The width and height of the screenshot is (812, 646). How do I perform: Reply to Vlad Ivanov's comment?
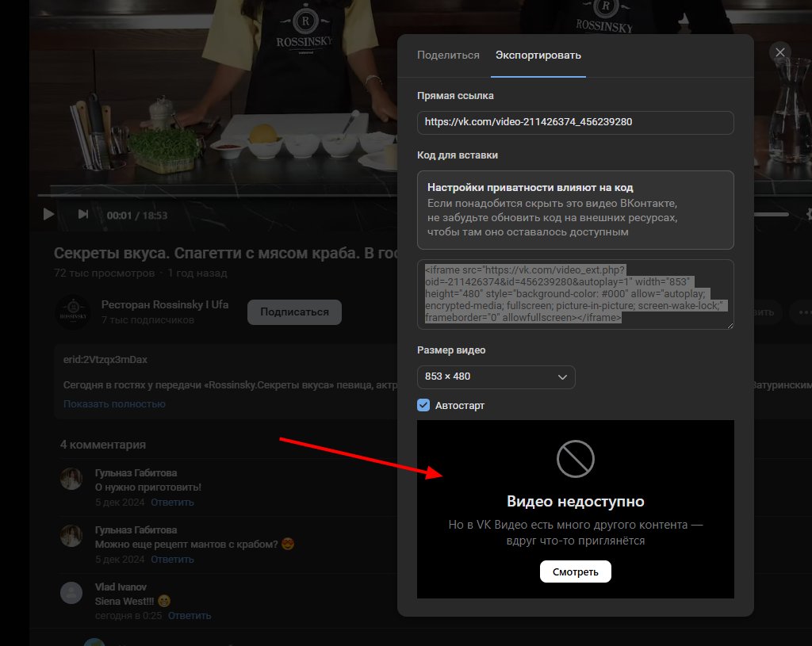(190, 615)
